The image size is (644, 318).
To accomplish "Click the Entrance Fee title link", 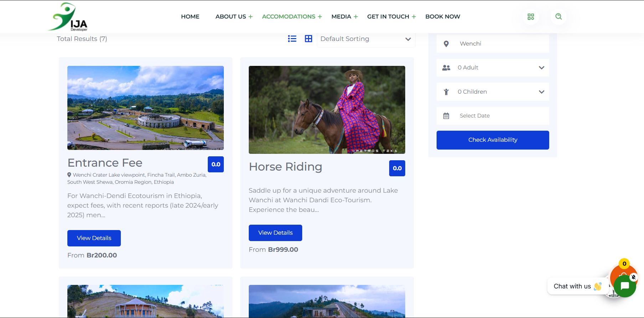I will point(105,163).
